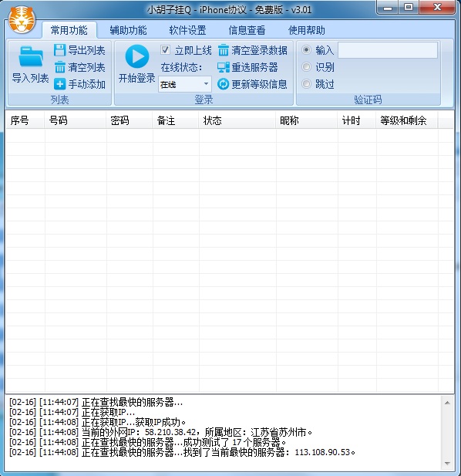Open the 在线状态 dropdown list
This screenshot has height=476, width=461.
(185, 84)
